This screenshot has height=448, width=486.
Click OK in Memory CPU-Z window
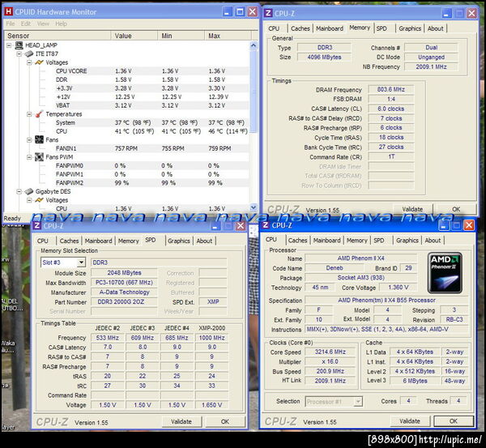click(456, 209)
